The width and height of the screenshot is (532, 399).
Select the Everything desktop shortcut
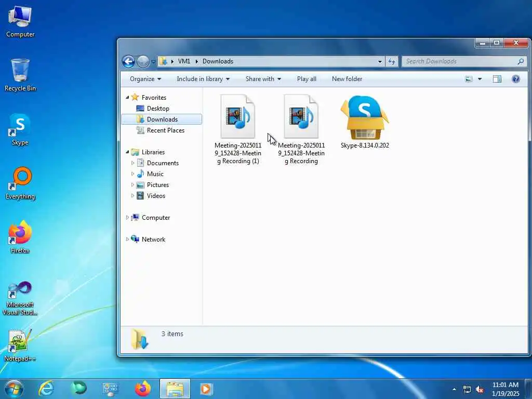click(x=20, y=183)
